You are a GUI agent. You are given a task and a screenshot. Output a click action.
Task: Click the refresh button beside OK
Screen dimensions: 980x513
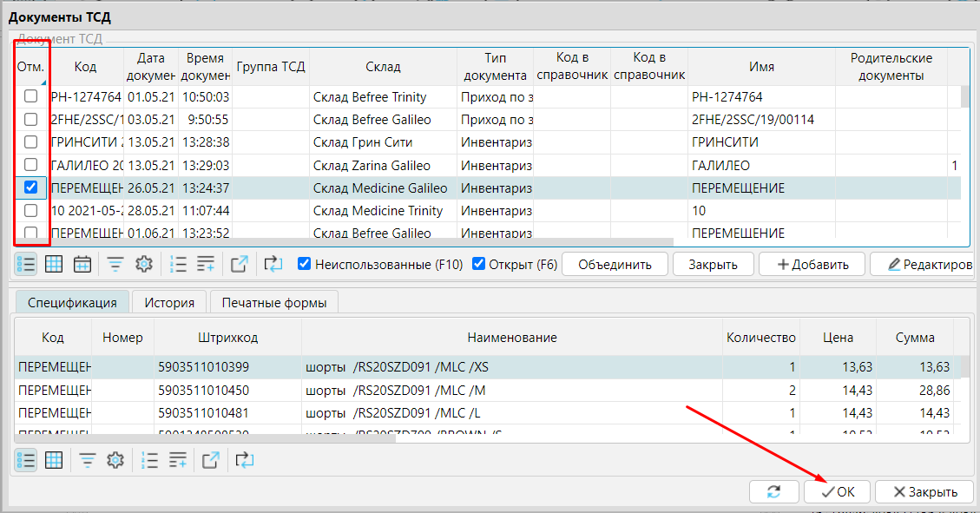(773, 492)
